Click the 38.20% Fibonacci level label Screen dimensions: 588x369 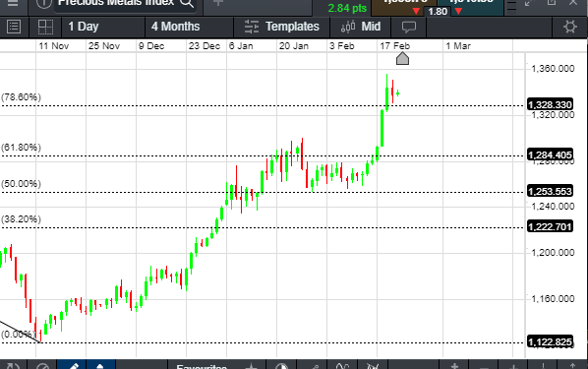(x=21, y=219)
